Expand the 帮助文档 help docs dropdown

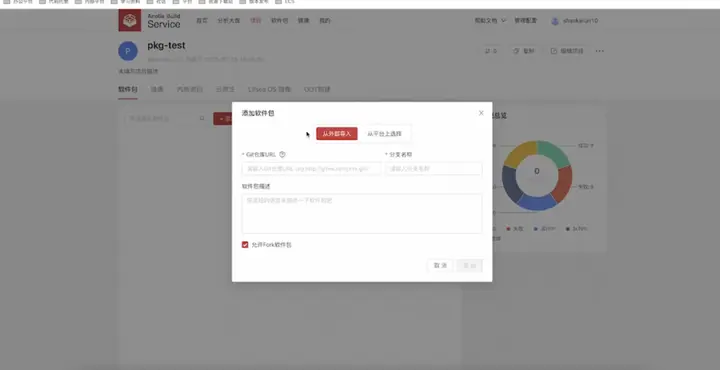(489, 21)
